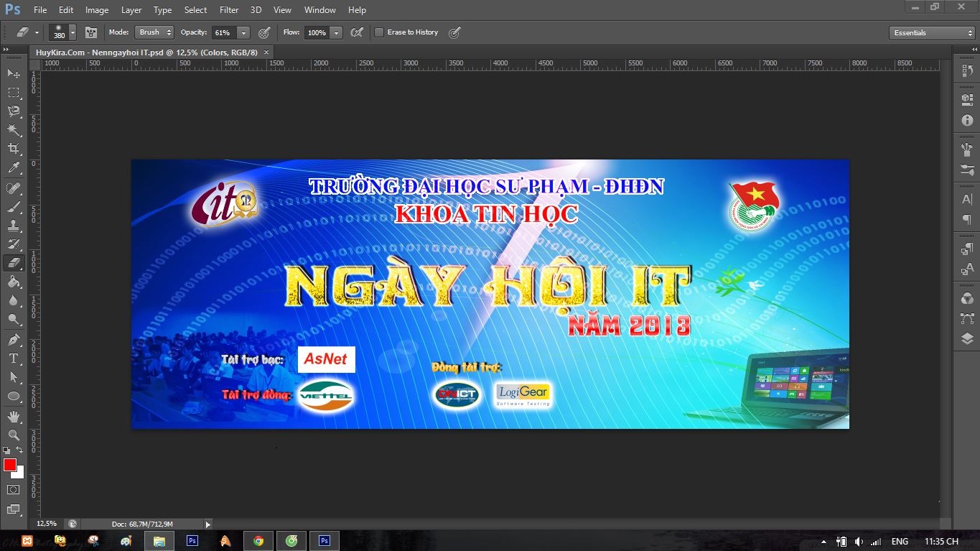The image size is (980, 551).
Task: Select the Zoom tool
Action: (14, 435)
